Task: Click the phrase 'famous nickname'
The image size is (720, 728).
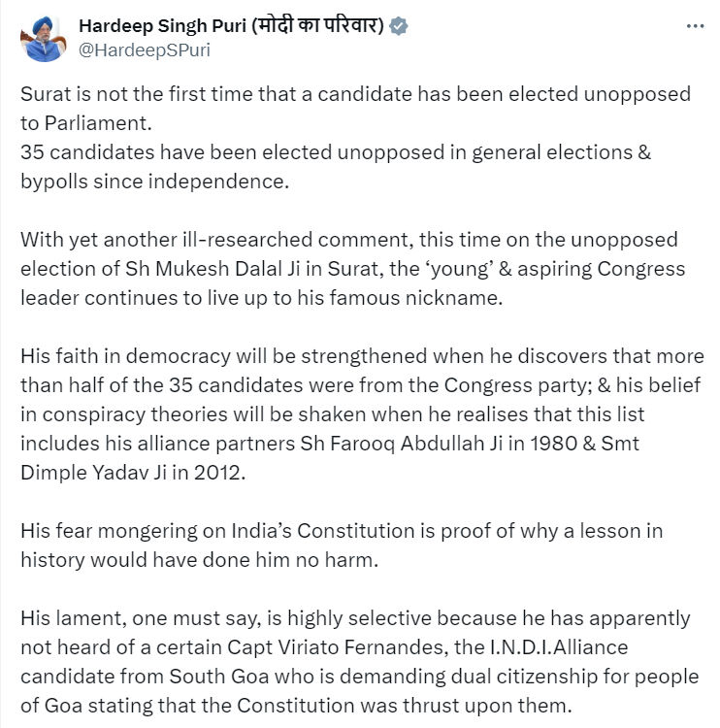Action: (416, 298)
